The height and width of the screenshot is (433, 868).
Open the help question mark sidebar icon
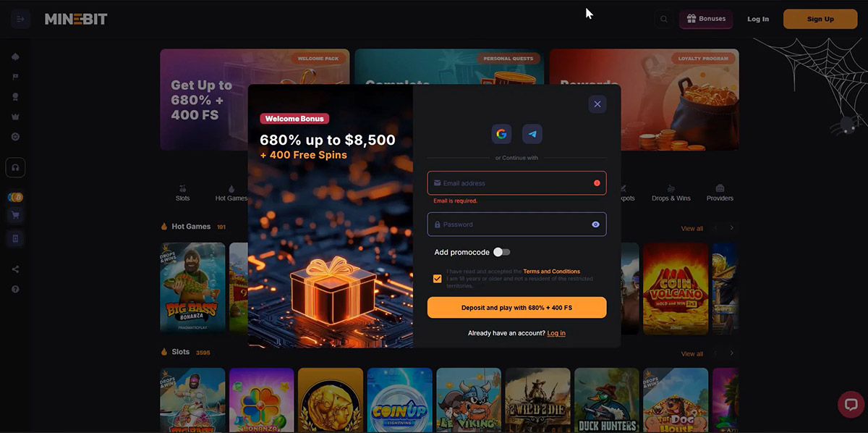pyautogui.click(x=15, y=289)
